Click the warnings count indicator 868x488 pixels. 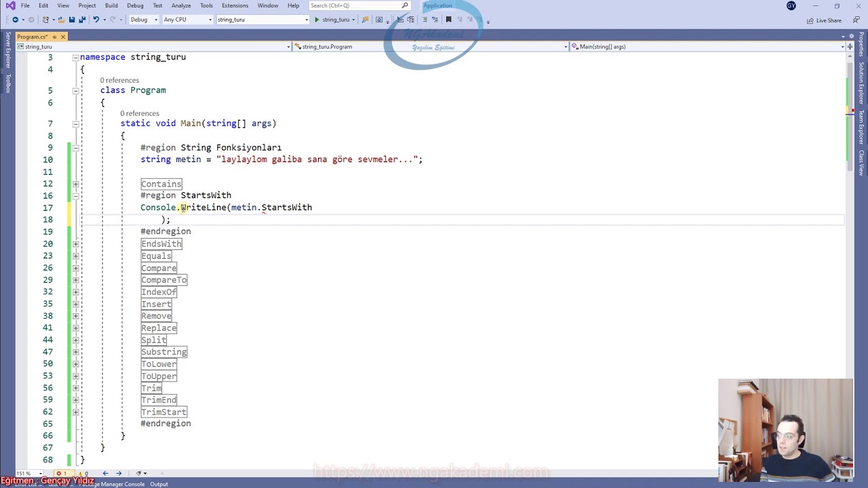[83, 473]
